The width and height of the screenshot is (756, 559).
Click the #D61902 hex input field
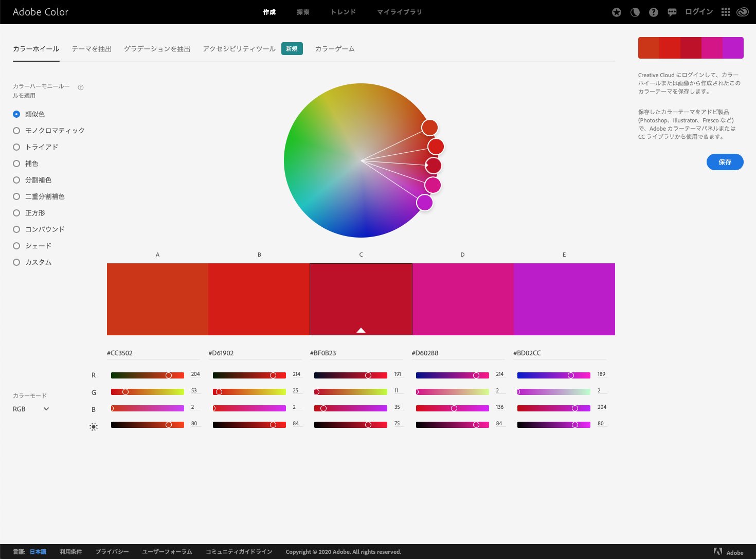click(x=255, y=353)
